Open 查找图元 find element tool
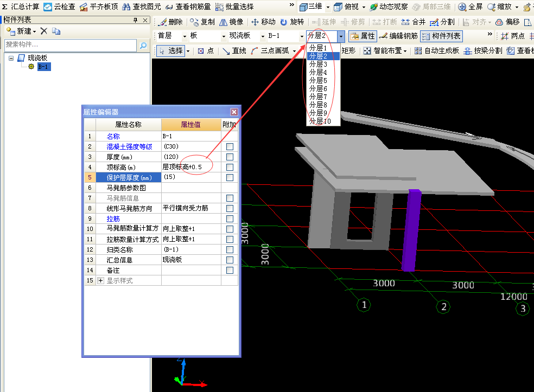Screen dimensions: 534x392 pyautogui.click(x=141, y=7)
